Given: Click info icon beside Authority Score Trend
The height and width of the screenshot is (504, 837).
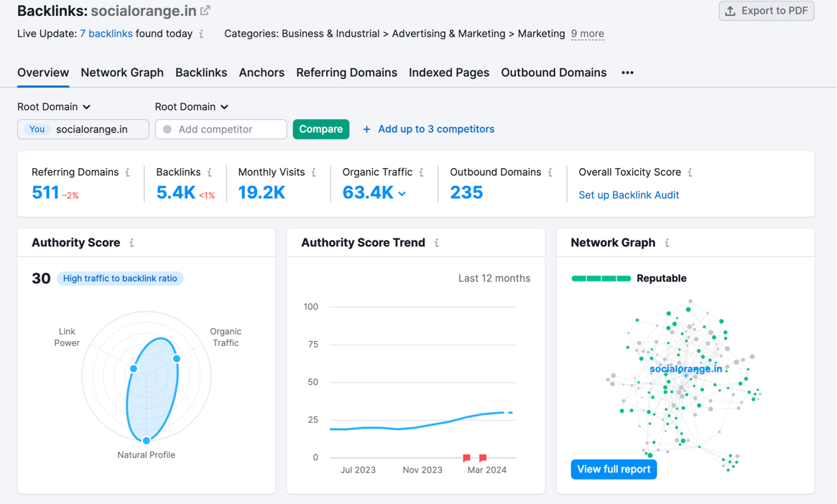Looking at the screenshot, I should pyautogui.click(x=437, y=243).
